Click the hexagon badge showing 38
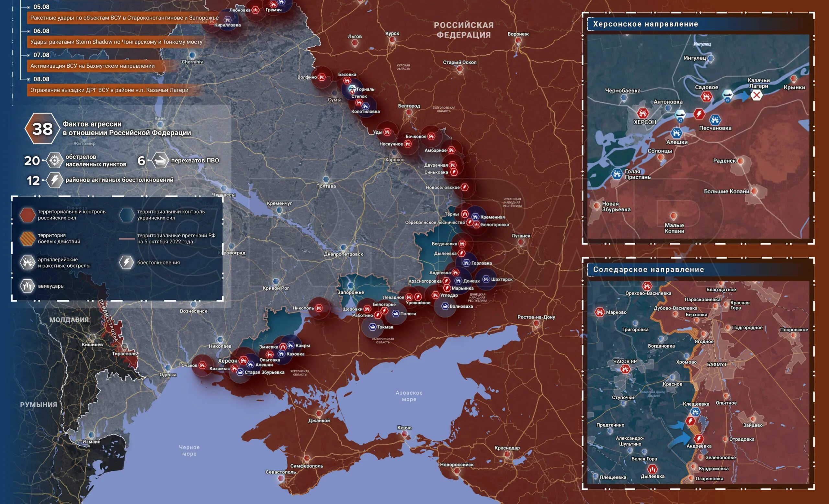This screenshot has width=829, height=504. pos(42,129)
